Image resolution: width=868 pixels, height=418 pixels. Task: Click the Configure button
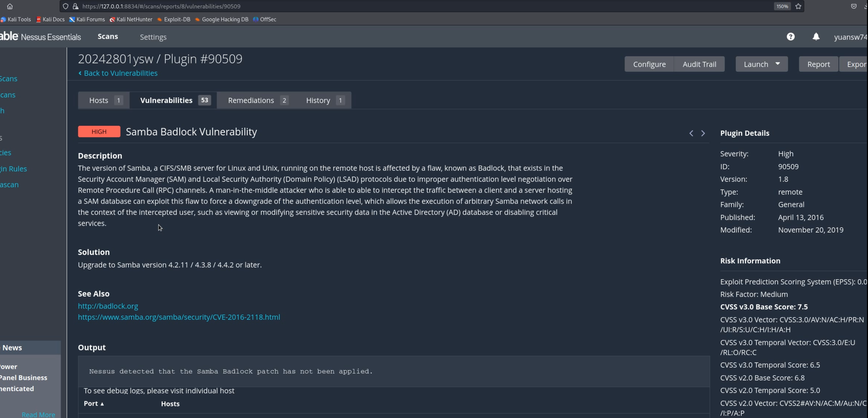point(649,64)
